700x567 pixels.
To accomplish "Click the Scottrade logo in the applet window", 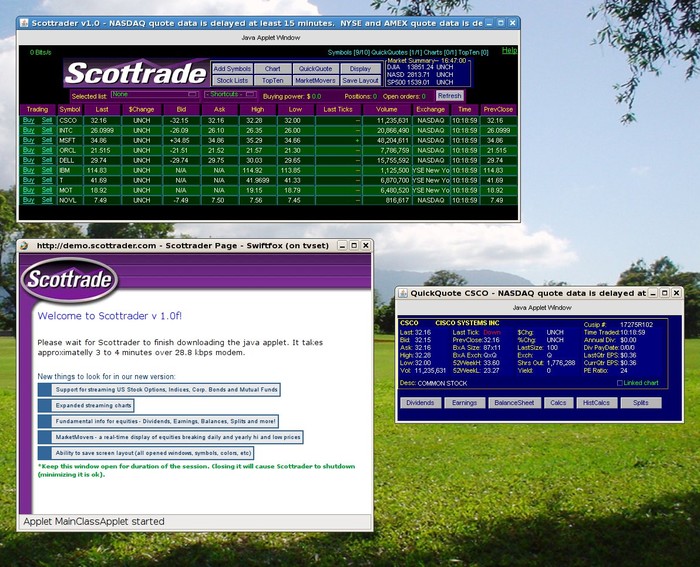I will (x=135, y=73).
